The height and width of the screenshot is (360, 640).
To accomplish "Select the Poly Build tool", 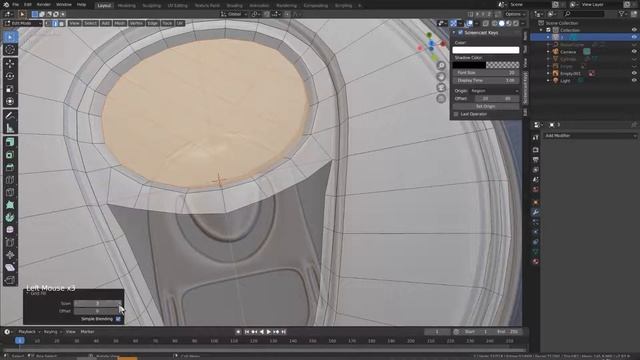I will [x=10, y=205].
